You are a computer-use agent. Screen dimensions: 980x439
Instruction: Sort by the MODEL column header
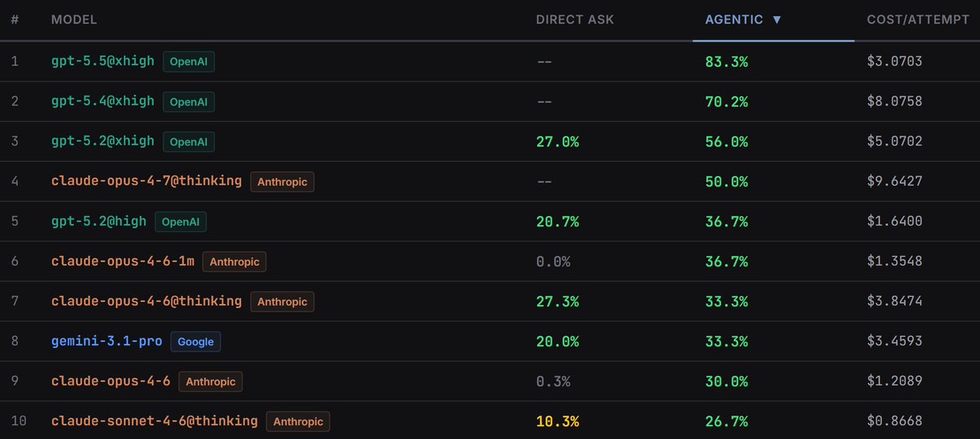coord(74,20)
